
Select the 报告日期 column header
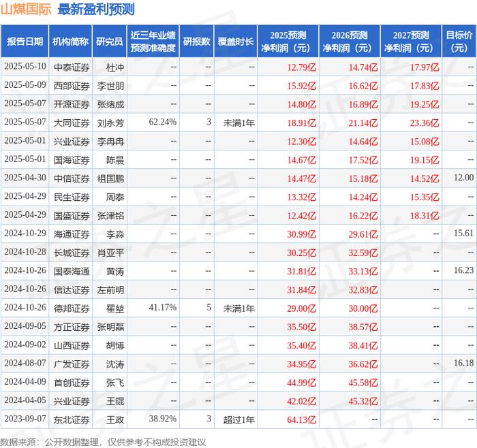pos(25,42)
